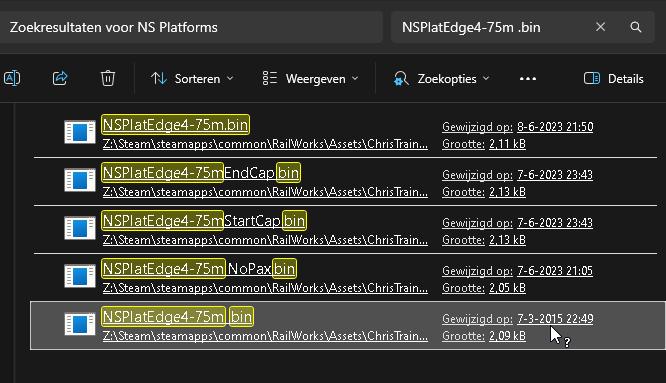Open the Zoekopties dropdown
The width and height of the screenshot is (666, 383).
point(441,79)
